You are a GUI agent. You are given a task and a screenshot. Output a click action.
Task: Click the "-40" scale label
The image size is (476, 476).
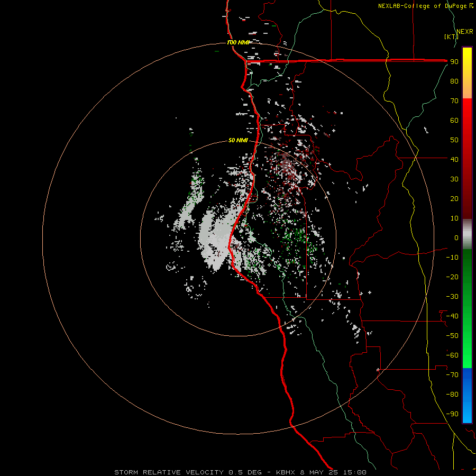point(452,316)
